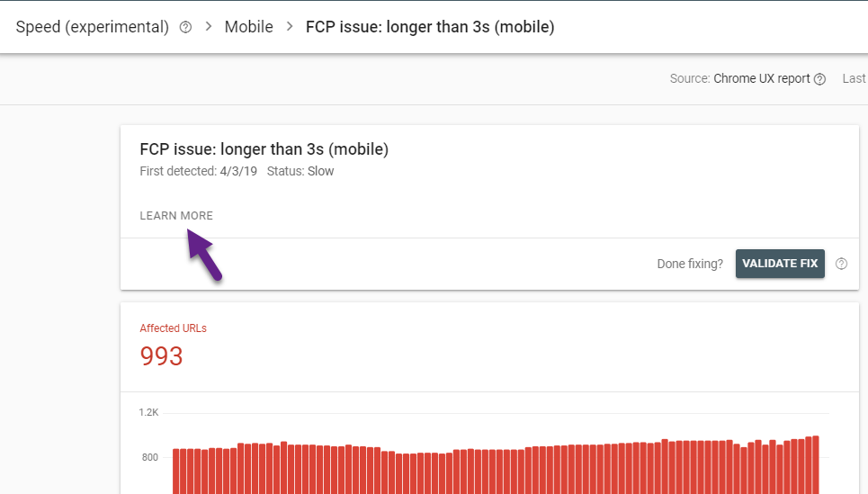
Task: Click the breadcrumb chevron after Mobile
Action: pyautogui.click(x=290, y=27)
